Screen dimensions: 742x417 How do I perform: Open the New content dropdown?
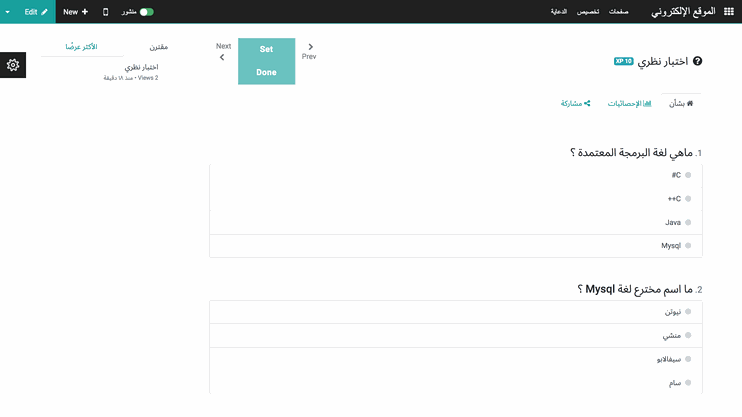coord(75,12)
